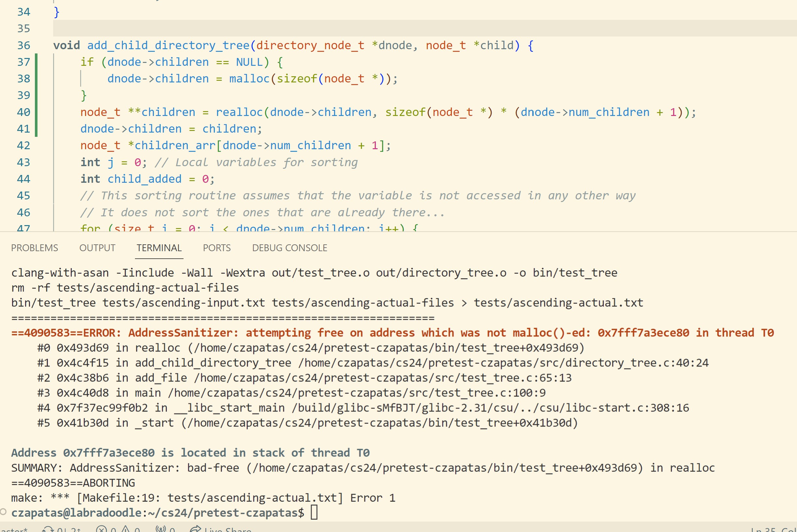
Task: Click the green change bar beside line 38
Action: tap(36, 79)
